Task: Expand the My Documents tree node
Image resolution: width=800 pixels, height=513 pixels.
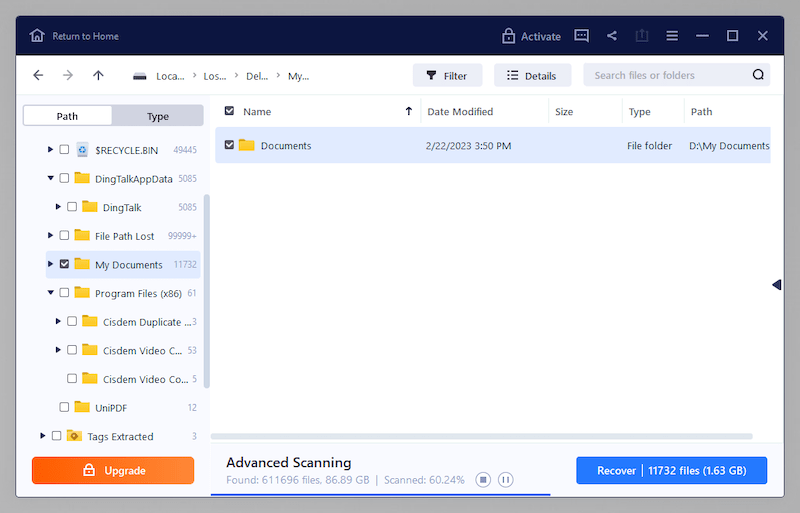Action: (50, 264)
